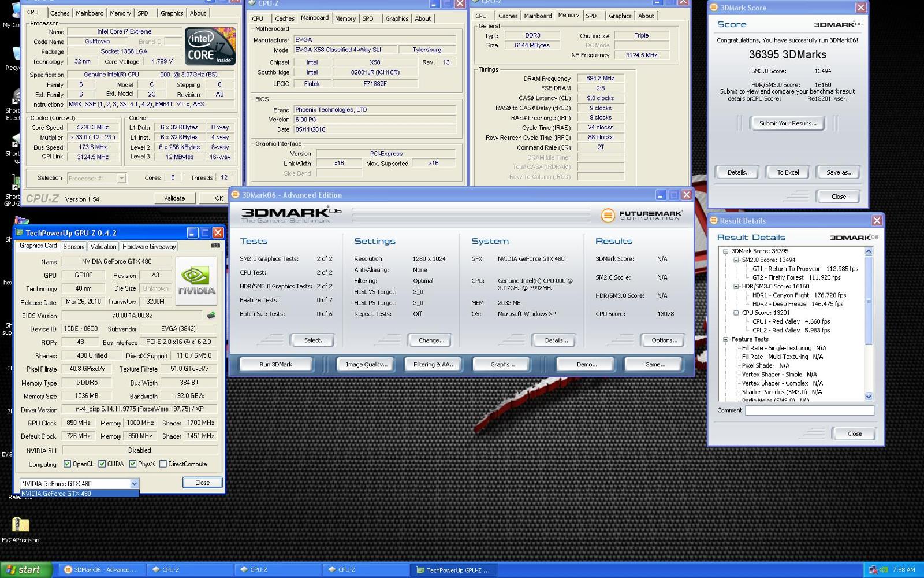Viewport: 924px width, 578px height.
Task: Collapse the Feature Tests tree node
Action: point(726,339)
